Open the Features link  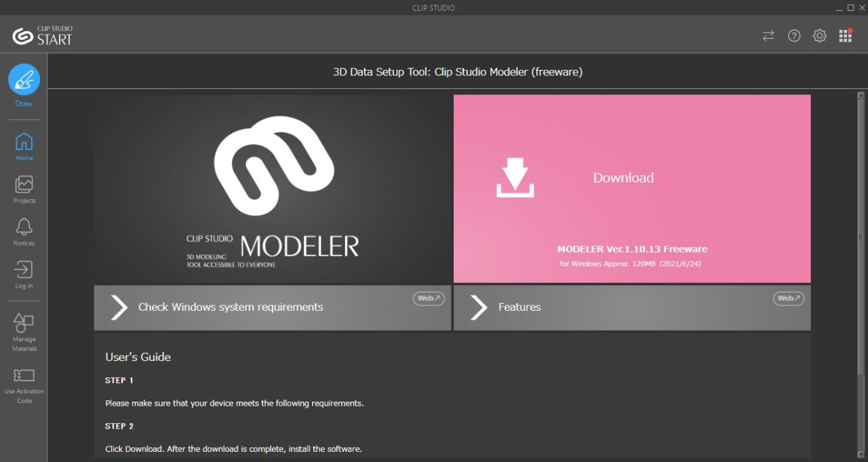click(x=632, y=307)
